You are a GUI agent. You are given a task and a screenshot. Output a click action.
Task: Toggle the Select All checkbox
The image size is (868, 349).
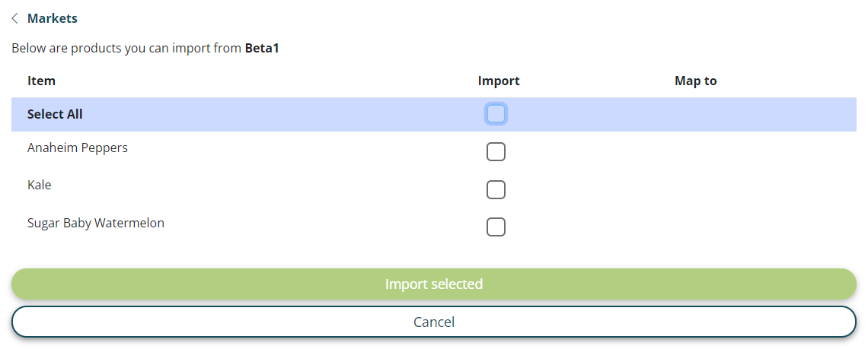click(496, 114)
